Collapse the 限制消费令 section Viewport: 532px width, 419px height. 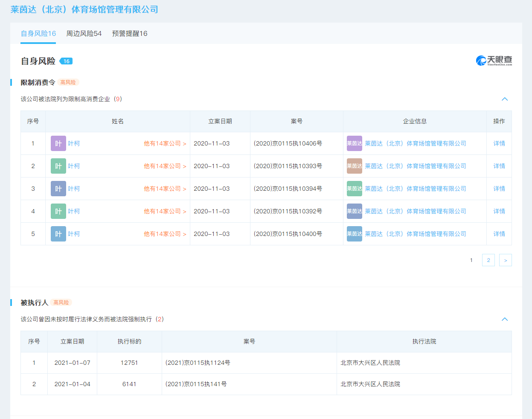tap(505, 99)
